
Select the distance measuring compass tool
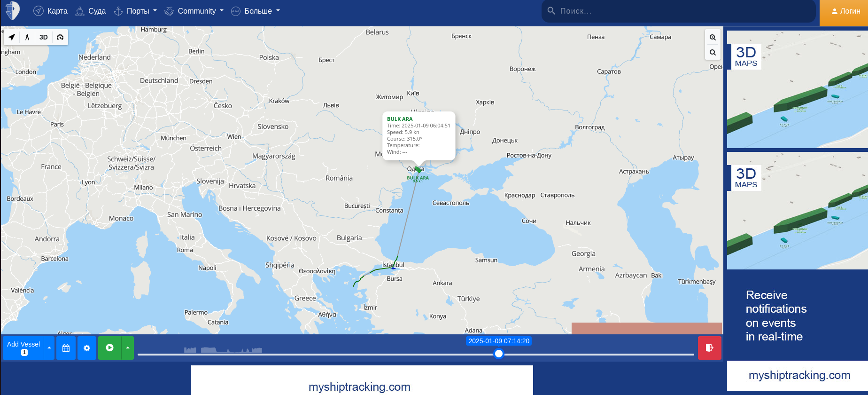pos(27,37)
